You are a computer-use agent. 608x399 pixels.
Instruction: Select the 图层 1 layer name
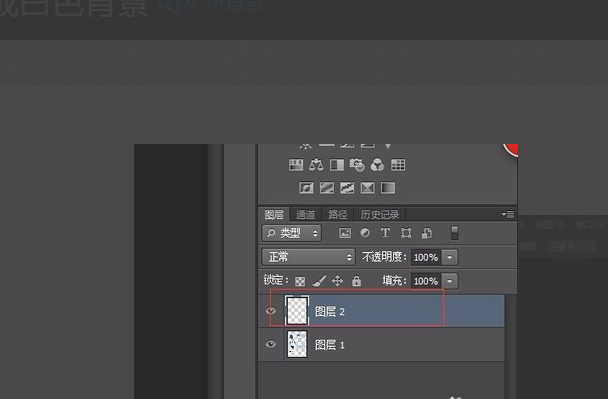coord(330,345)
